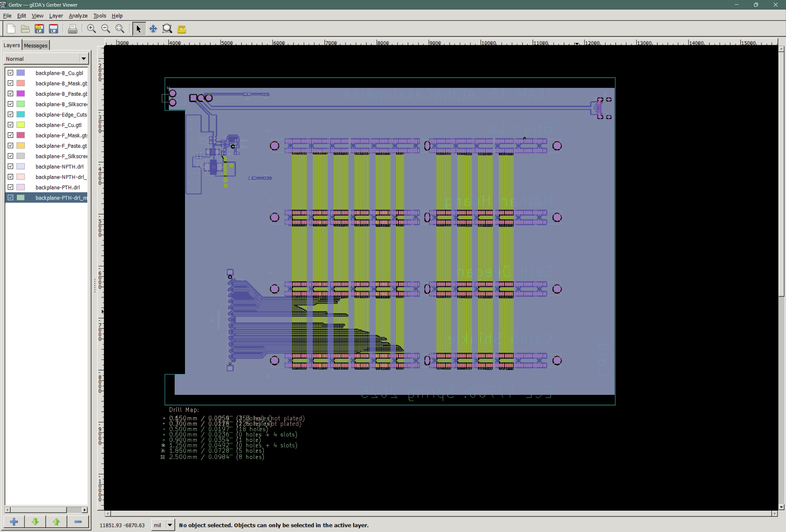Click the Zoom out magnifier icon

tap(106, 29)
